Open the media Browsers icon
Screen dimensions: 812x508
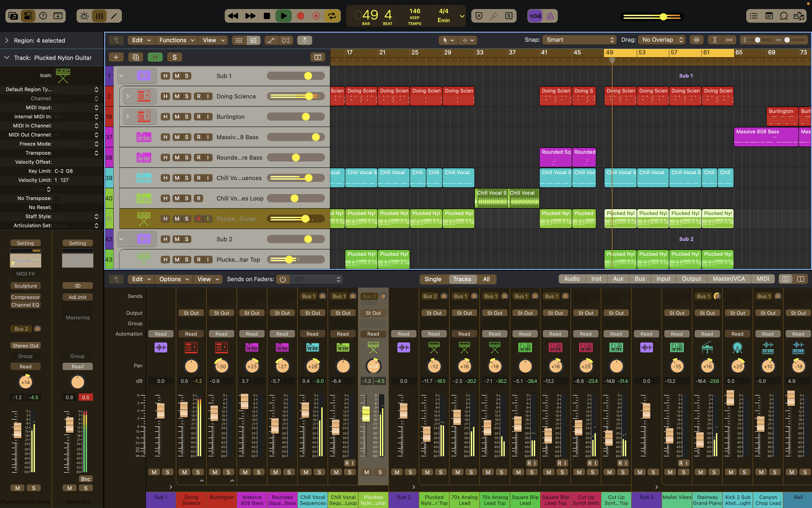[x=799, y=16]
